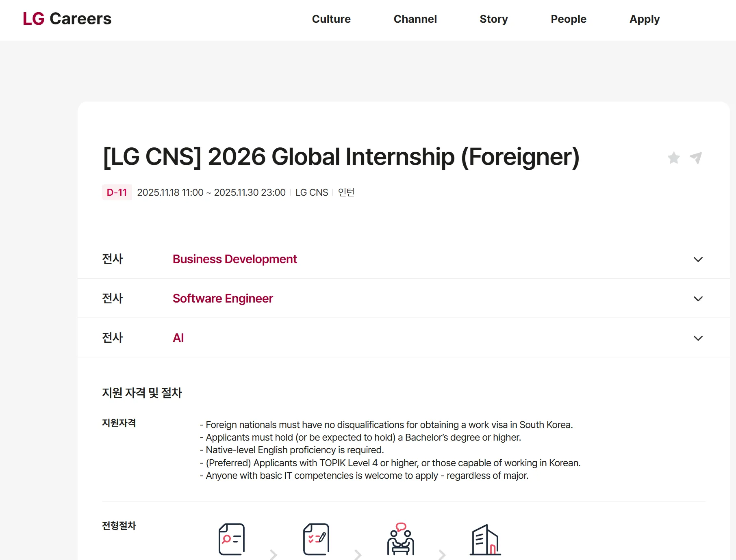Viewport: 736px width, 560px height.
Task: Open the Channel menu
Action: point(415,19)
